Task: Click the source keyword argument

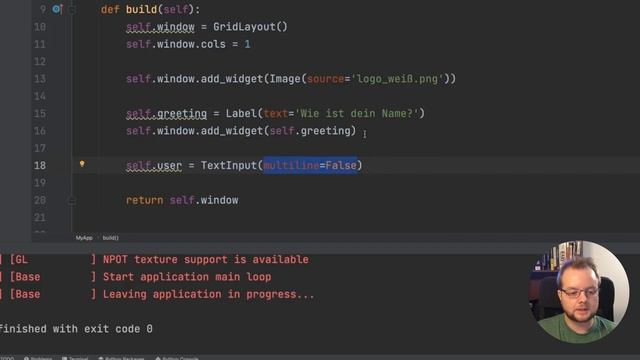Action: (x=325, y=79)
